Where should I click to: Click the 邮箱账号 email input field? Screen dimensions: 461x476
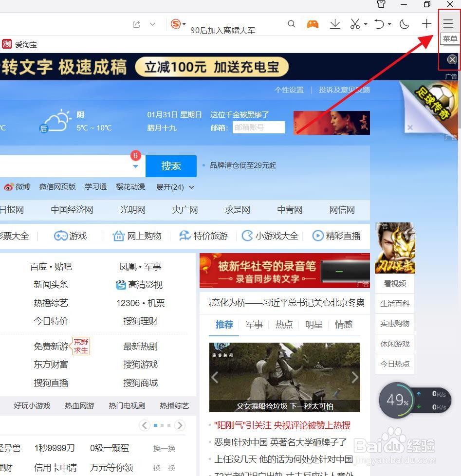pyautogui.click(x=258, y=128)
